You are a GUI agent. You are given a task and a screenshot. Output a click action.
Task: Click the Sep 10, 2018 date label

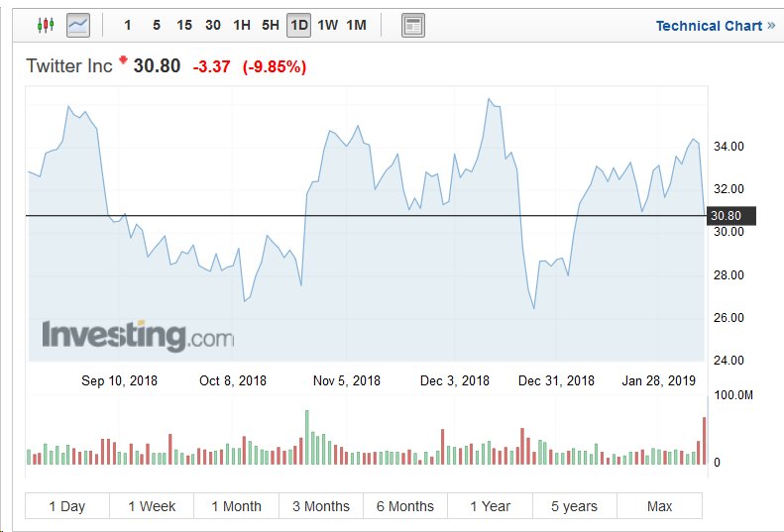coord(119,381)
